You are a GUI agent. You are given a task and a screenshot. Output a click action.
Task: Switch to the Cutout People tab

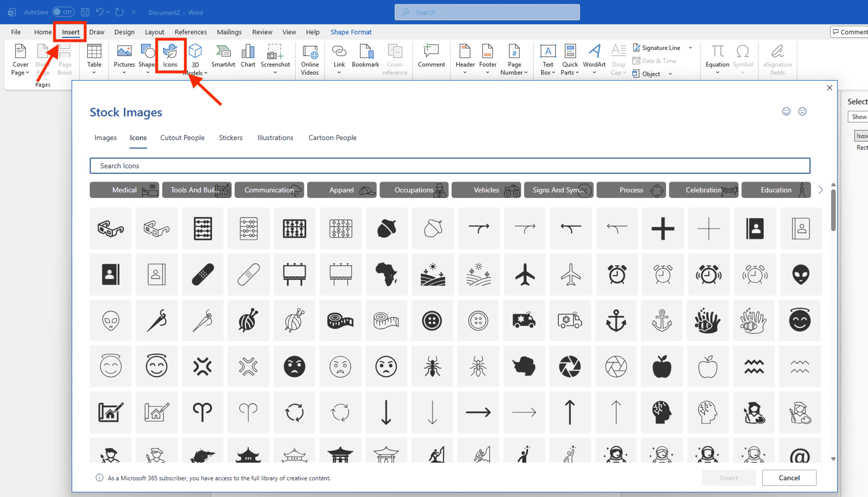pyautogui.click(x=182, y=137)
